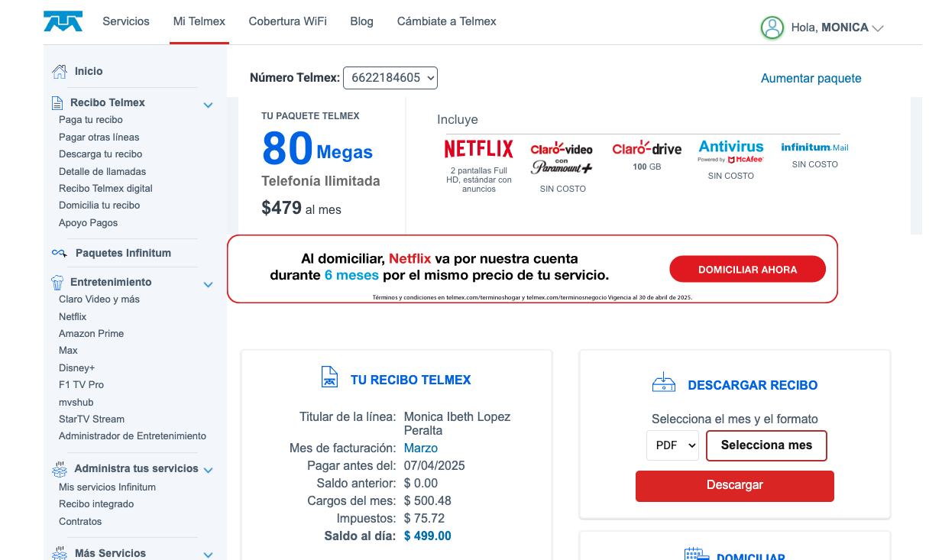The height and width of the screenshot is (560, 929).
Task: Open F1 TV Pro
Action: (x=81, y=385)
